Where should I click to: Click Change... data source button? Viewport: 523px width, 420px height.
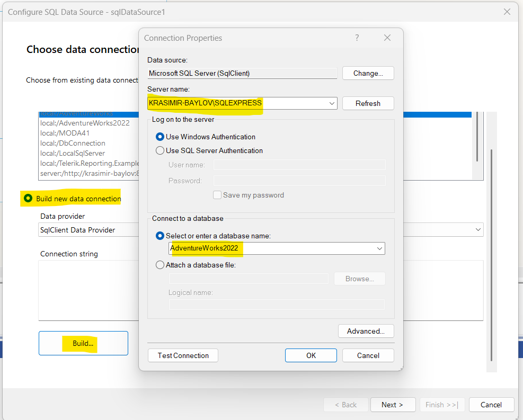pos(368,73)
